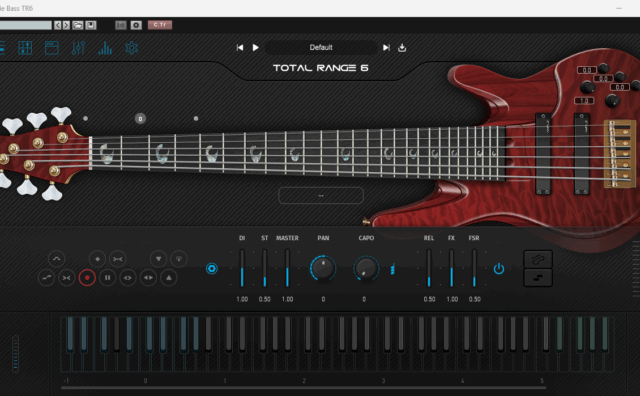Click the C.Tr button in host bar
640x396 pixels.
[x=160, y=25]
